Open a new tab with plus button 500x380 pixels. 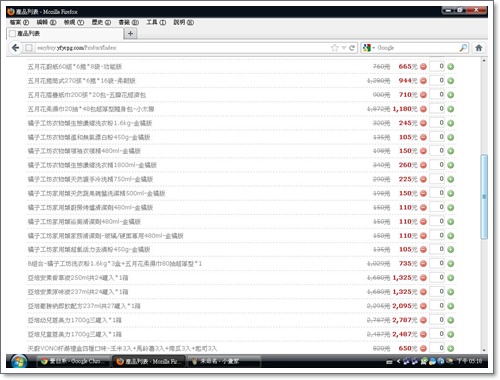point(130,33)
